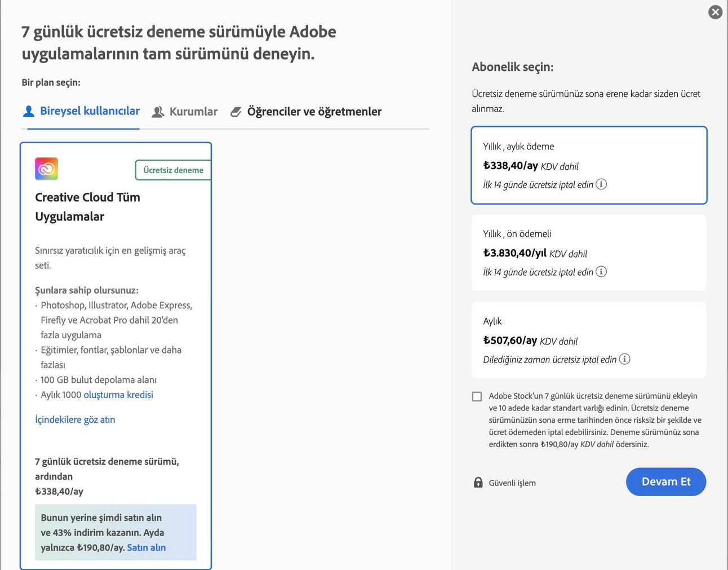Close the dialog with the X icon

[x=715, y=12]
